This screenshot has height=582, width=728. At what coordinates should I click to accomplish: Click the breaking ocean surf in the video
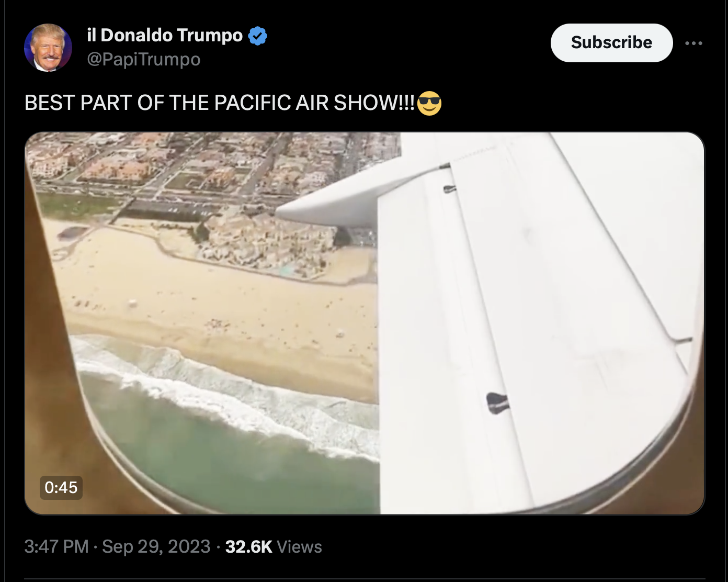click(x=225, y=398)
